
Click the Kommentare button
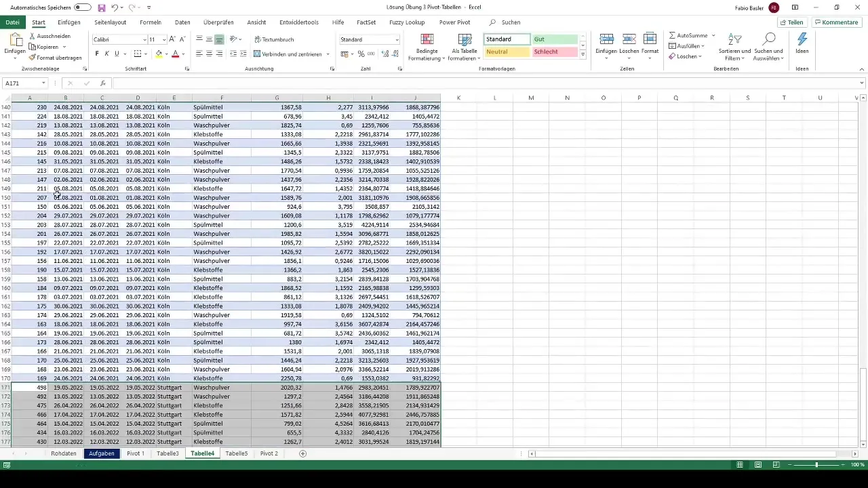click(x=837, y=22)
